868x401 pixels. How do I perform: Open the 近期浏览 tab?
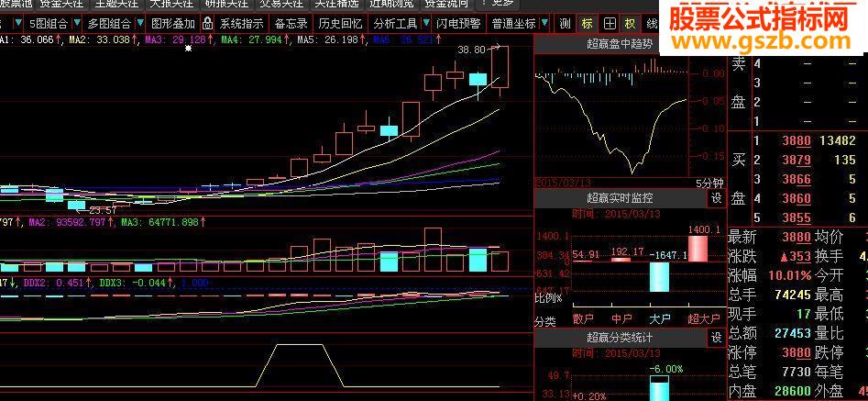coord(390,4)
